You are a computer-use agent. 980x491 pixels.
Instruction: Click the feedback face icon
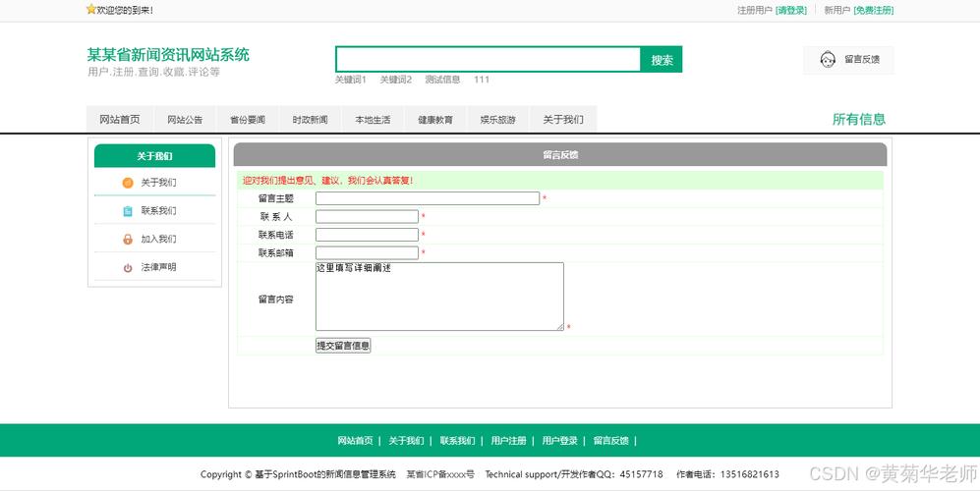click(828, 59)
